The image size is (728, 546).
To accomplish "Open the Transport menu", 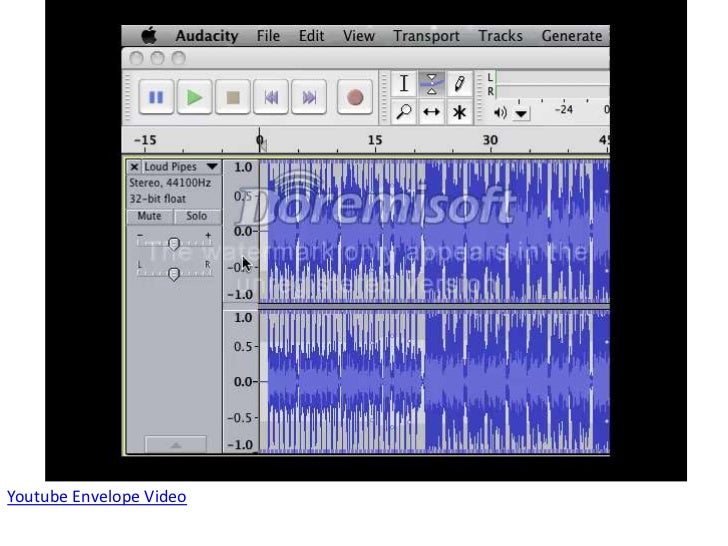I will (x=426, y=36).
